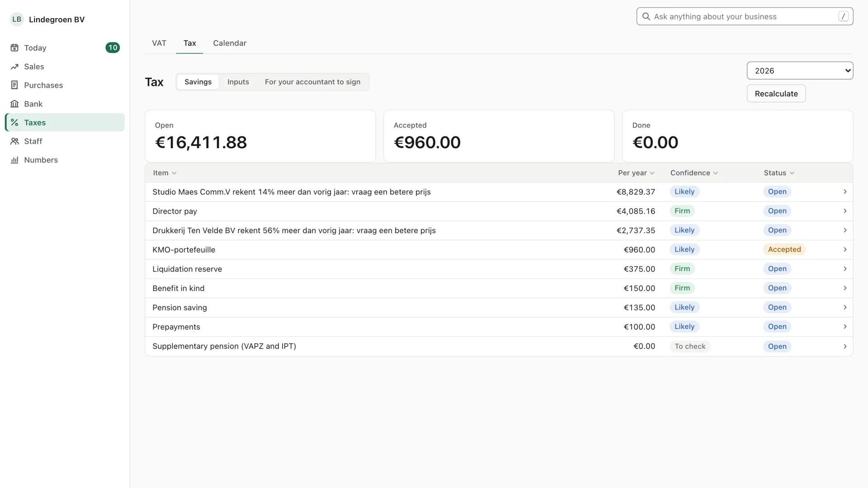
Task: Open Drukkerij Ten Velde row chevron
Action: point(845,230)
